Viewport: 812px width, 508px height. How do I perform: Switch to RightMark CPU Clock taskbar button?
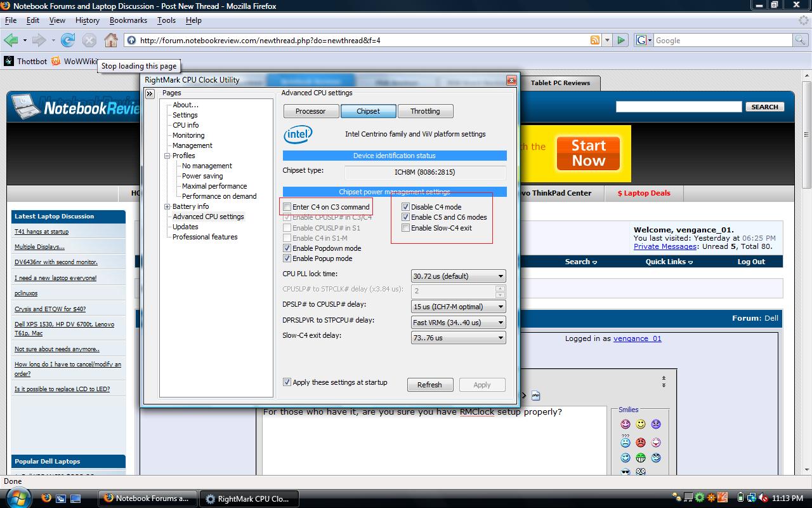point(251,498)
